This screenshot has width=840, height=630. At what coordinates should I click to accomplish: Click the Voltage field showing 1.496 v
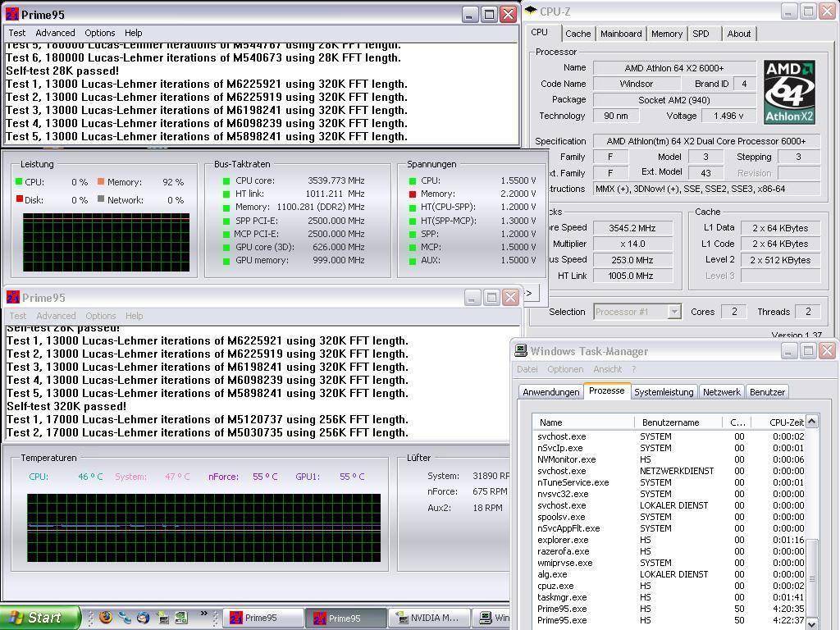(x=728, y=116)
